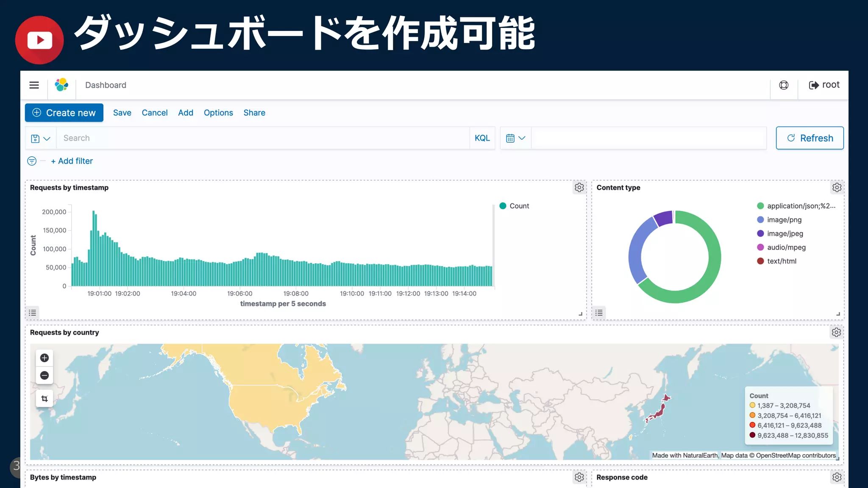Click map zoom out button
Viewport: 868px width, 488px height.
tap(45, 375)
